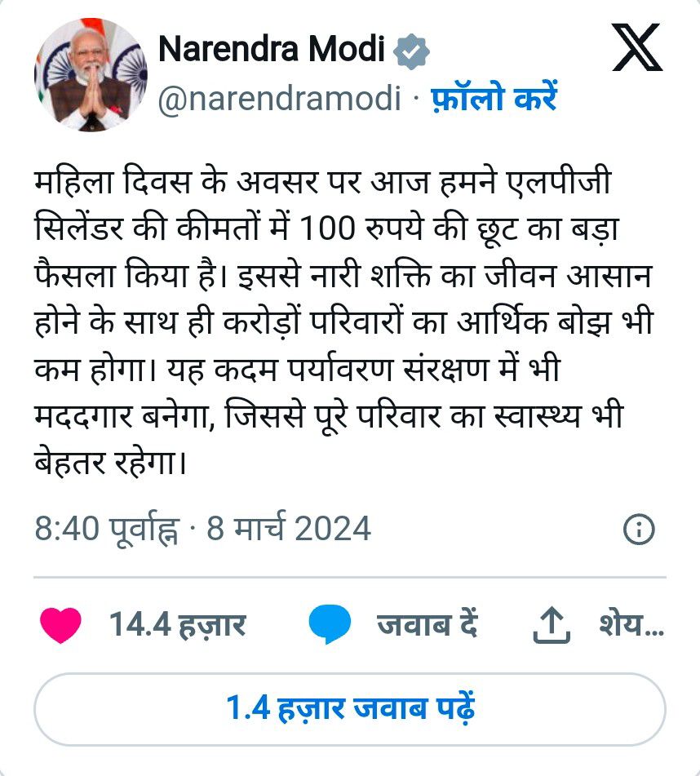Open the 8 मार्च 2024 date link
The height and width of the screenshot is (776, 700).
click(289, 528)
